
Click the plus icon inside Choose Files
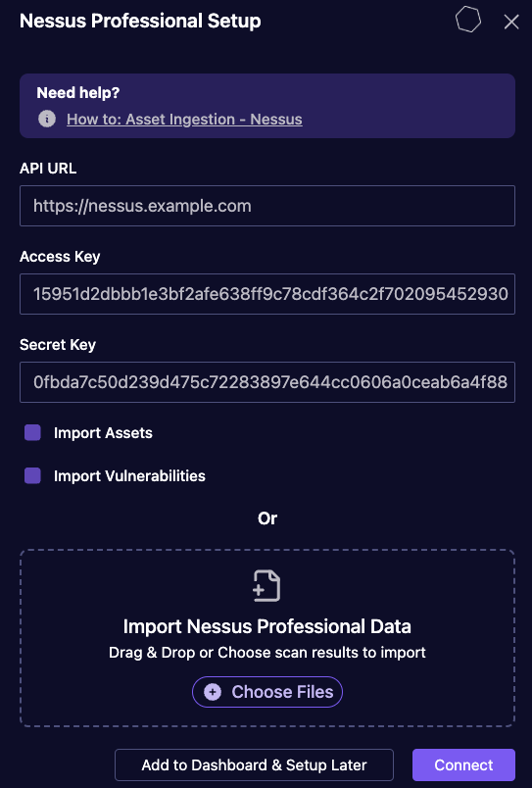click(x=213, y=692)
